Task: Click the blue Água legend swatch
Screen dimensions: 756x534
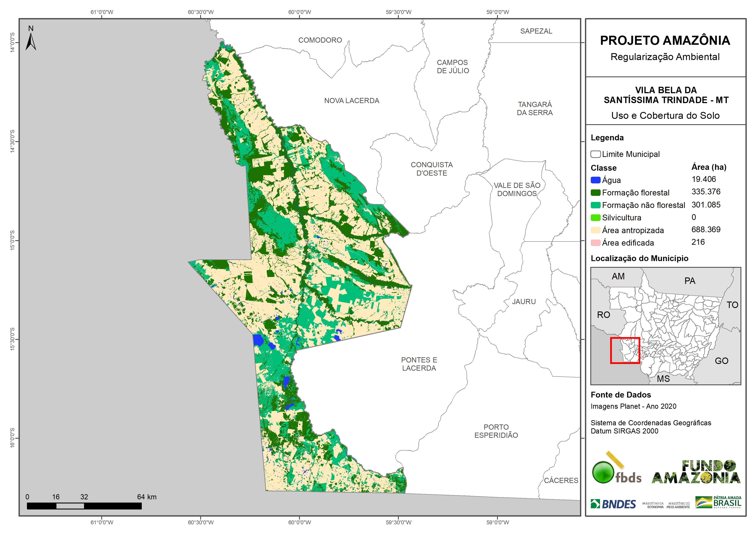Action: [x=595, y=180]
